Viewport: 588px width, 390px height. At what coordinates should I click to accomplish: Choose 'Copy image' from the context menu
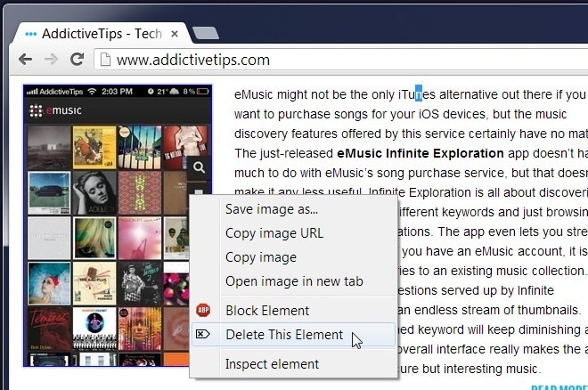coord(294,257)
